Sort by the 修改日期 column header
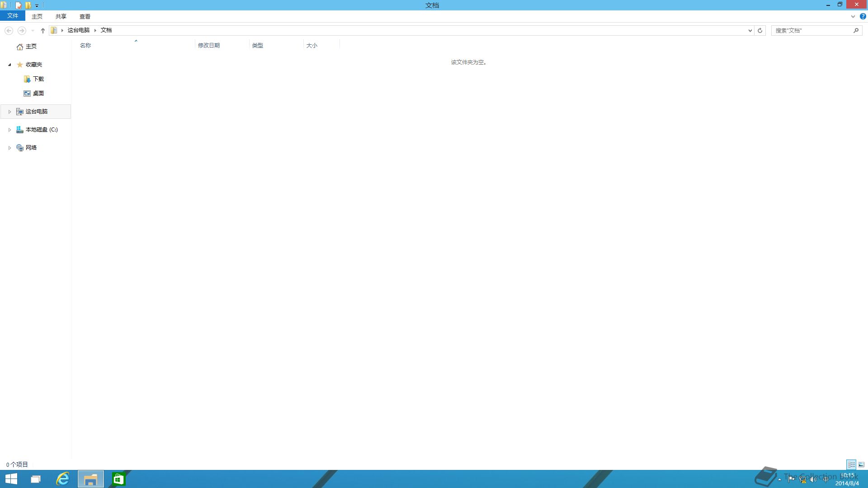Viewport: 868px width, 488px height. click(x=222, y=45)
